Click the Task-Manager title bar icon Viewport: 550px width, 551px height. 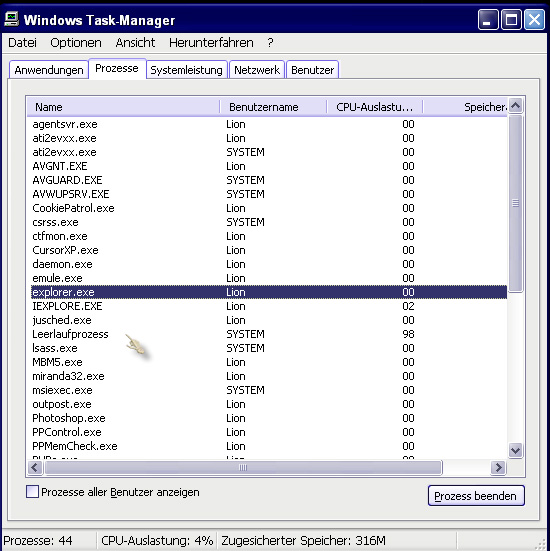[x=12, y=19]
